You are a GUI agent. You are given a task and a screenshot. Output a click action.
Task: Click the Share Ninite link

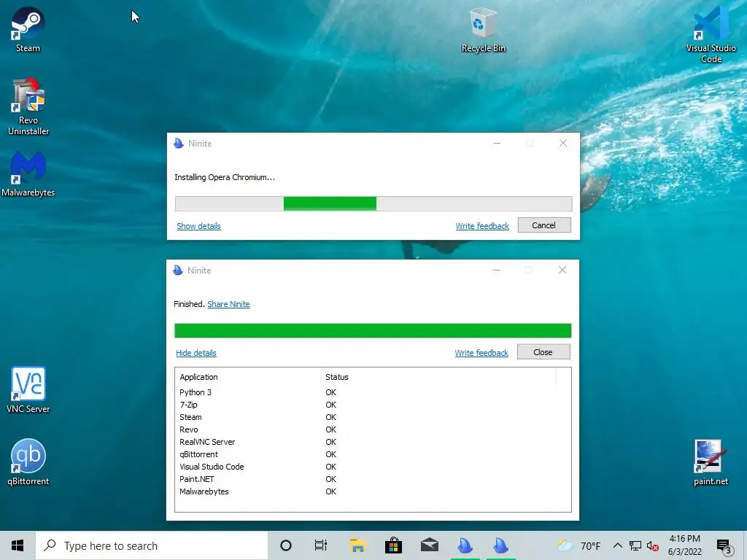tap(228, 304)
